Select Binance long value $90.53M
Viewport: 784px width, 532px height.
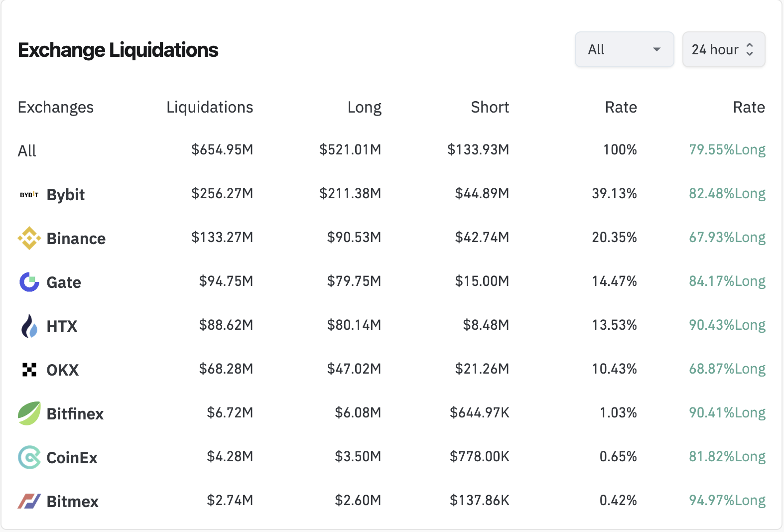[x=354, y=237]
